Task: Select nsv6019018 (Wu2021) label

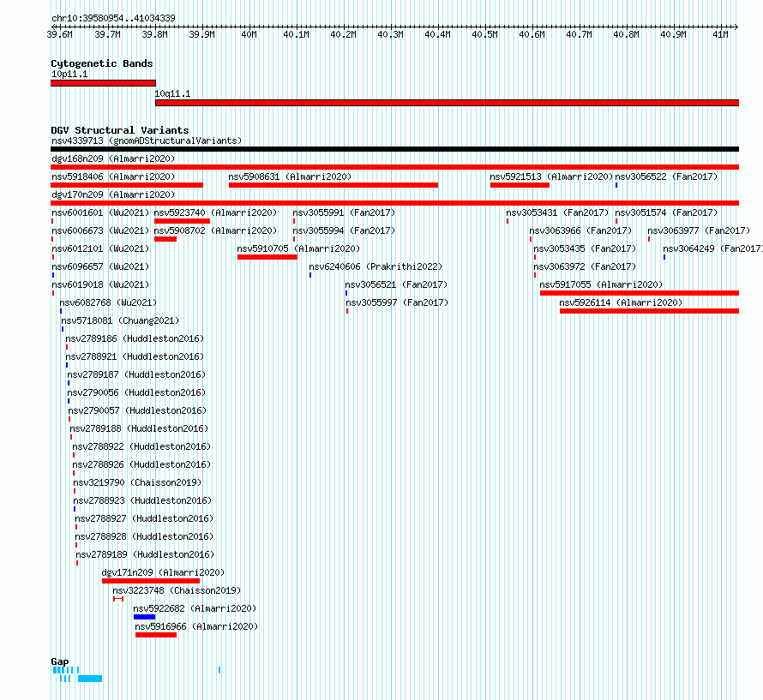Action: coord(100,284)
